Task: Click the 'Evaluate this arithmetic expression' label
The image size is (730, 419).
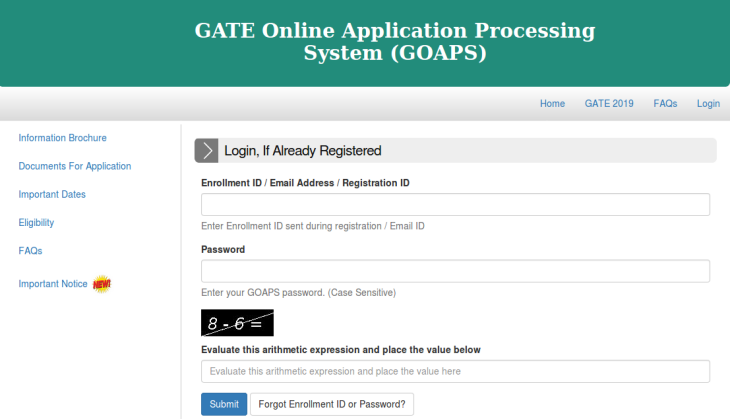Action: [x=341, y=350]
